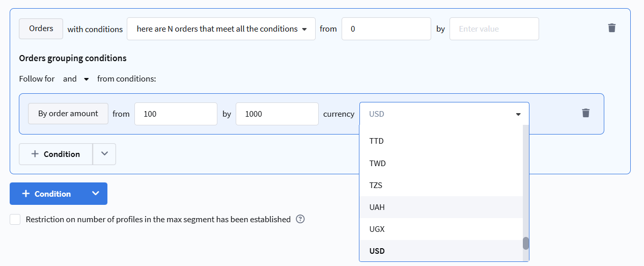Pick TZS in the currency list
This screenshot has width=644, height=266.
click(x=376, y=185)
